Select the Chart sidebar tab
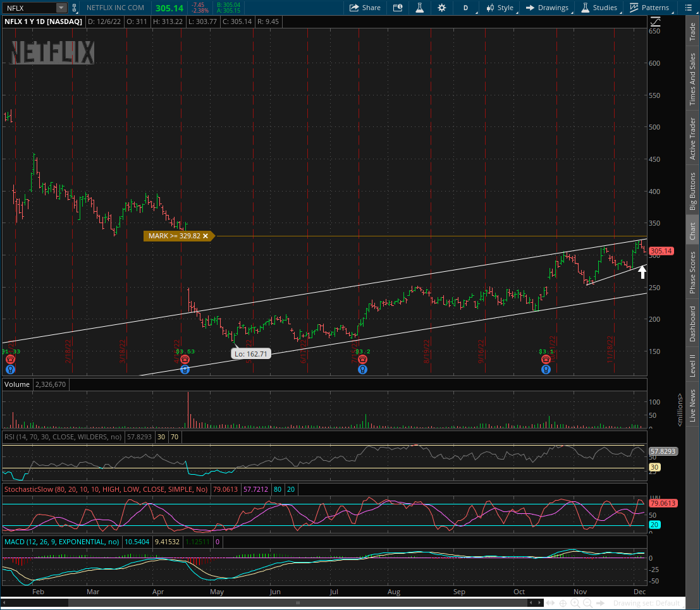 click(692, 231)
